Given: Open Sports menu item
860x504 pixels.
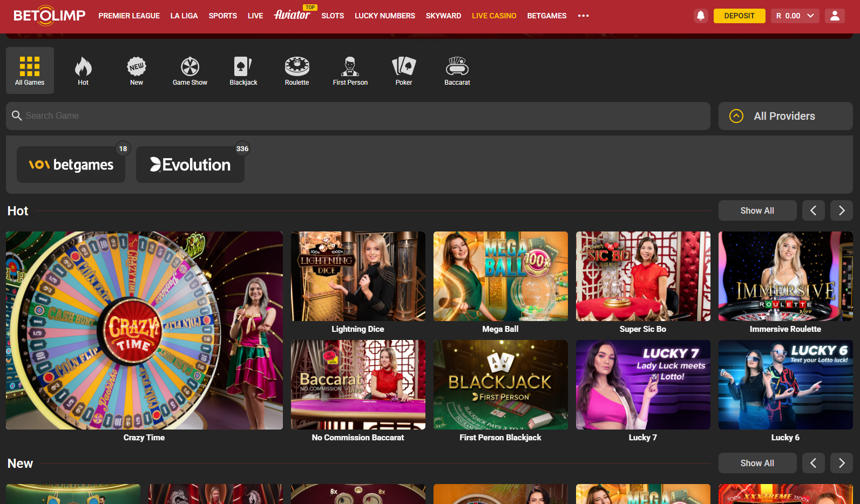Looking at the screenshot, I should click(223, 16).
